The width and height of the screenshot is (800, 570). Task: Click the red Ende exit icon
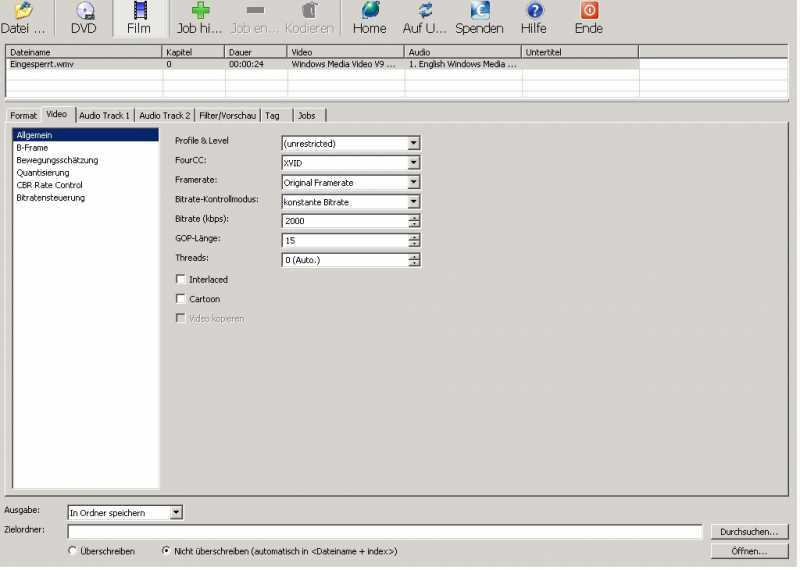tap(589, 11)
